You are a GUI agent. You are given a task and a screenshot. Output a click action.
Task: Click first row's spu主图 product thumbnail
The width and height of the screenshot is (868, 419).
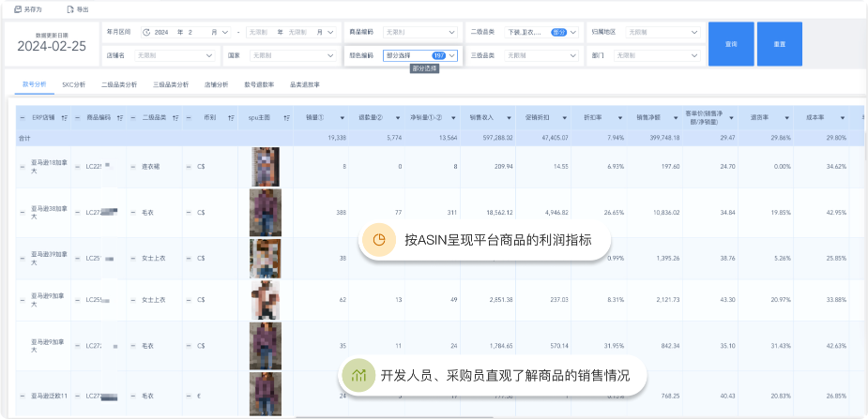(266, 166)
